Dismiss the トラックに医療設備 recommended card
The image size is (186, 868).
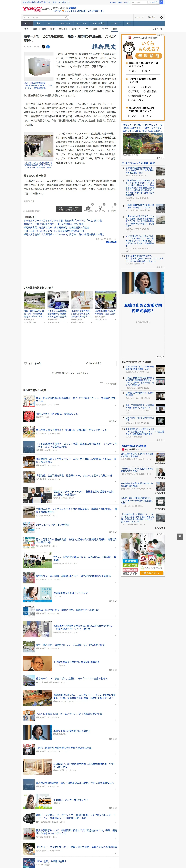68,322
